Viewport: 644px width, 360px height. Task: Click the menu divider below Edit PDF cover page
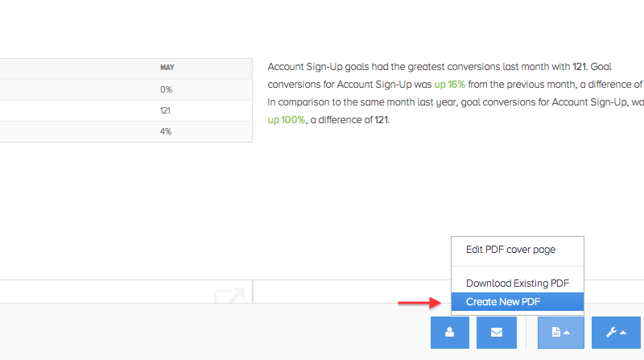click(x=517, y=266)
